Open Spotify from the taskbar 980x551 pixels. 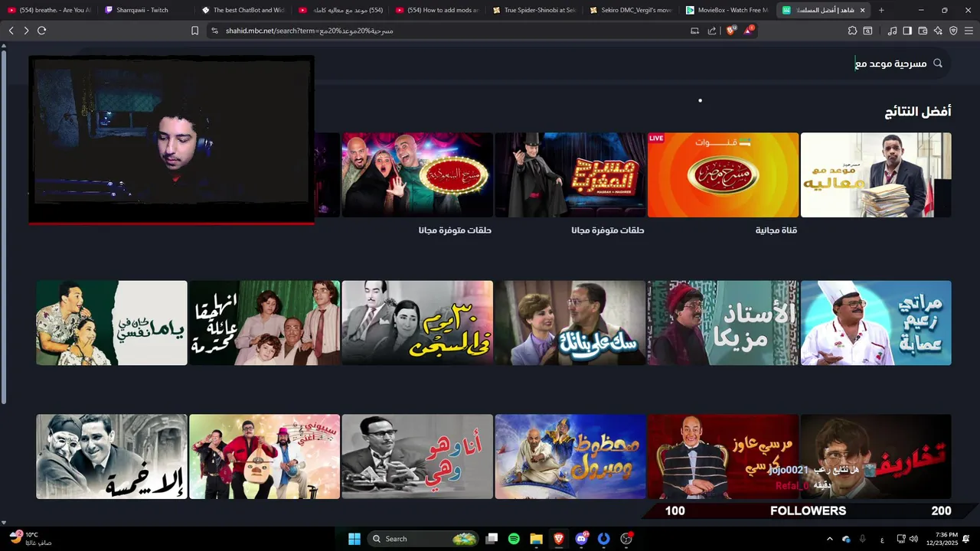[x=514, y=539]
